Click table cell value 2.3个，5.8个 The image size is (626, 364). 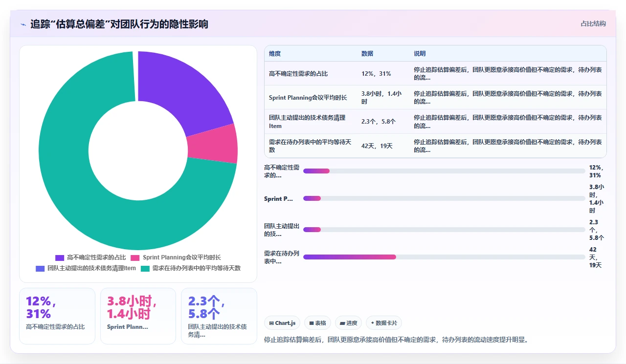(379, 122)
